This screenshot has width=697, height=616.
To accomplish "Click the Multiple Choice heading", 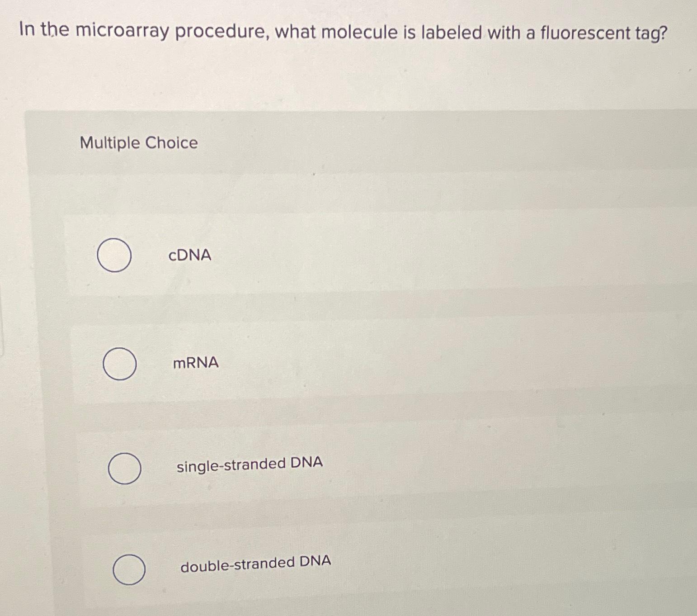I will tap(137, 143).
